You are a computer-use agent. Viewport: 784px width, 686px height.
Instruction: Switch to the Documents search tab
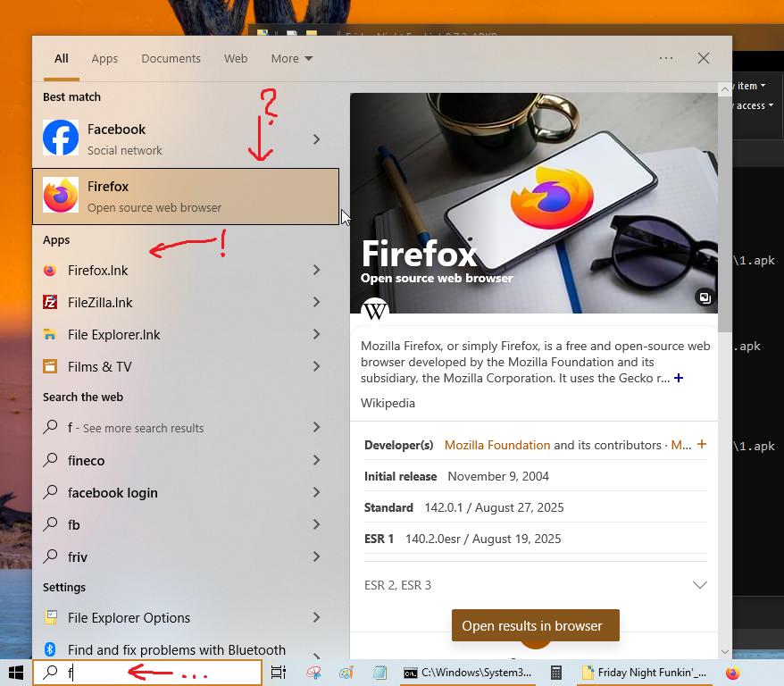click(x=171, y=58)
